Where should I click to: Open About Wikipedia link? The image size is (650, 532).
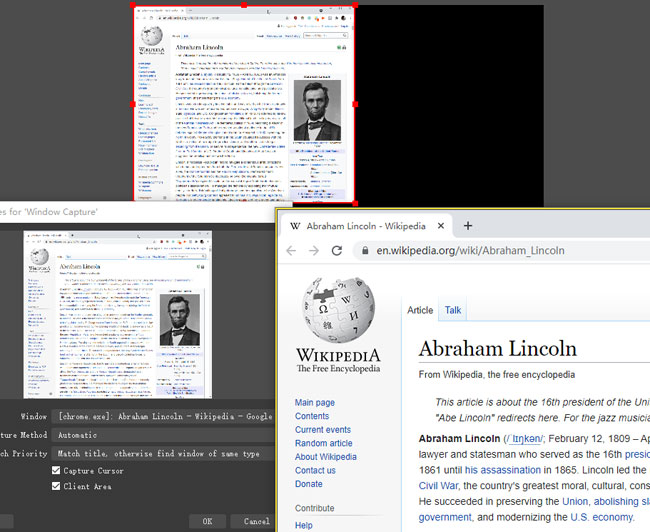[x=326, y=457]
